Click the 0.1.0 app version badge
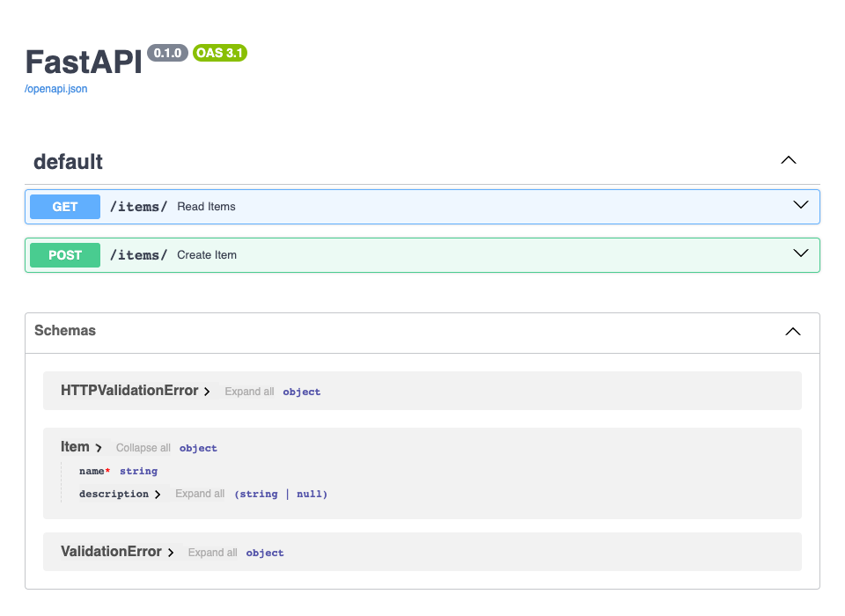This screenshot has width=845, height=616. (166, 53)
